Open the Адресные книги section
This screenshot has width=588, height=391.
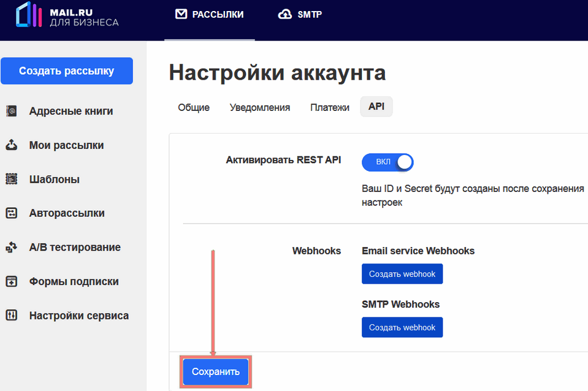pos(71,111)
